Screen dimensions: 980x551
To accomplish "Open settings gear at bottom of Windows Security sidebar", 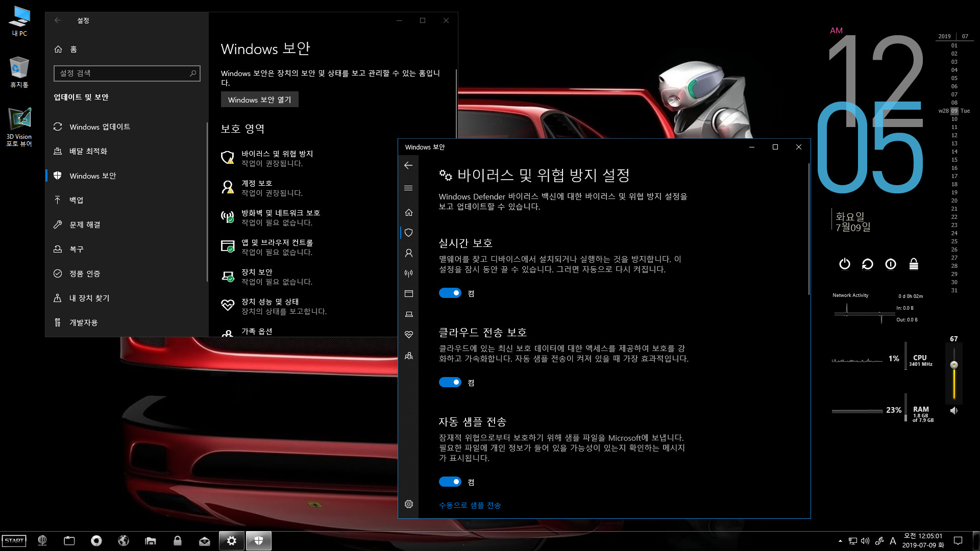I will 408,504.
